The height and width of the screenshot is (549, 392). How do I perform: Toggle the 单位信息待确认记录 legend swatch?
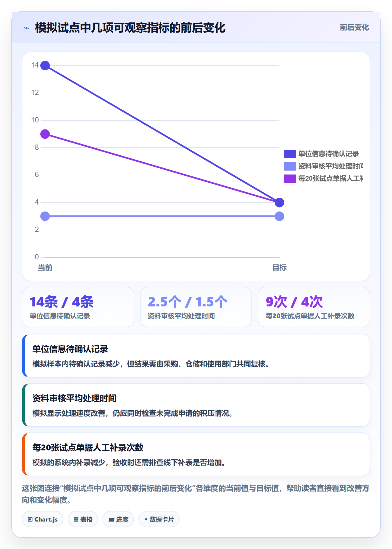[x=290, y=154]
